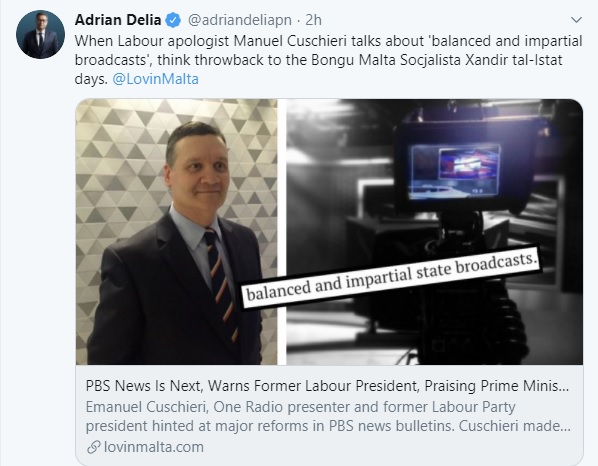The width and height of the screenshot is (598, 466).
Task: Click the studio camera image
Action: coord(434,232)
